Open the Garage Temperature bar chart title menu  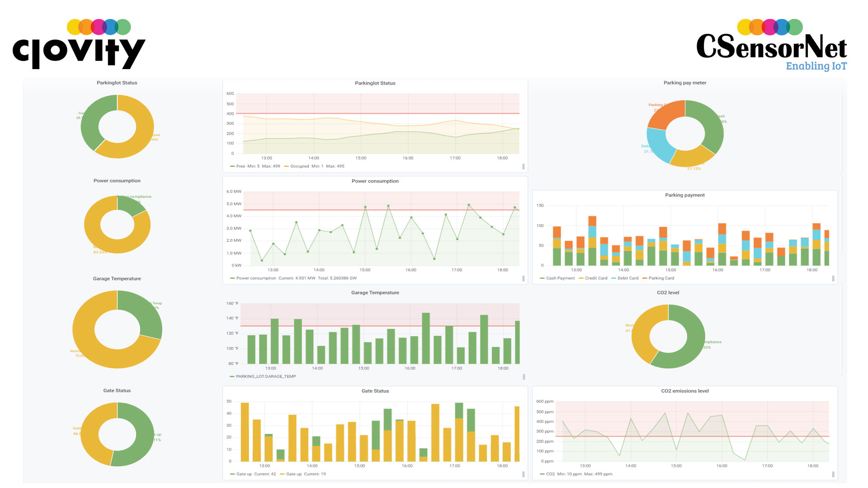[375, 293]
